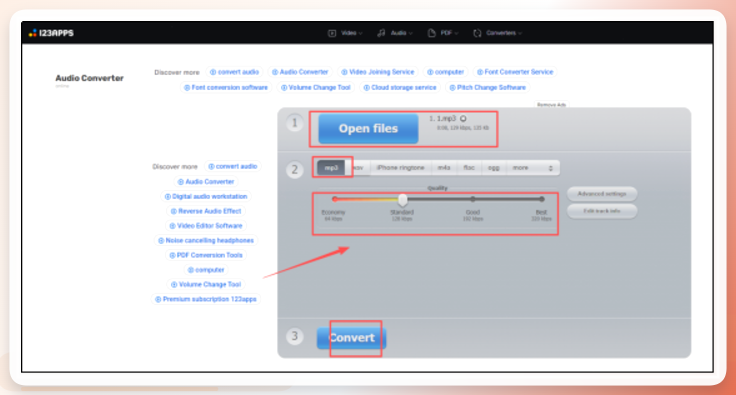Select the flac format tab

469,167
